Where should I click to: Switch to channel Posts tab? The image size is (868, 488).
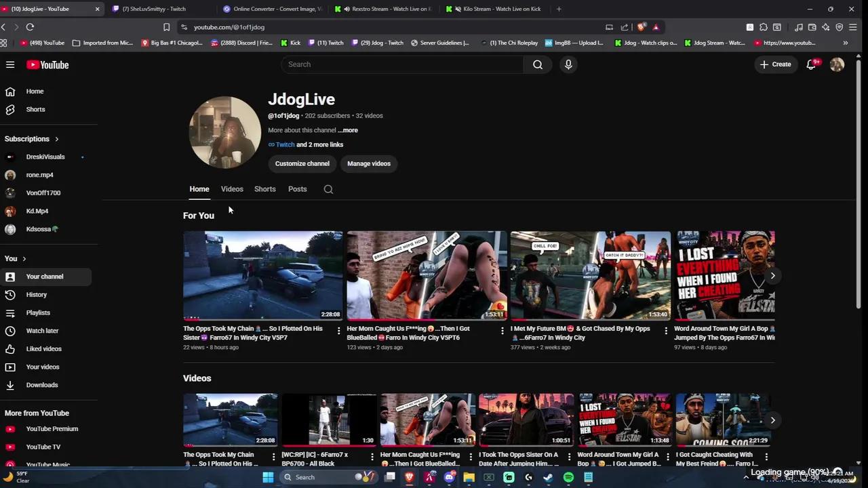click(298, 189)
